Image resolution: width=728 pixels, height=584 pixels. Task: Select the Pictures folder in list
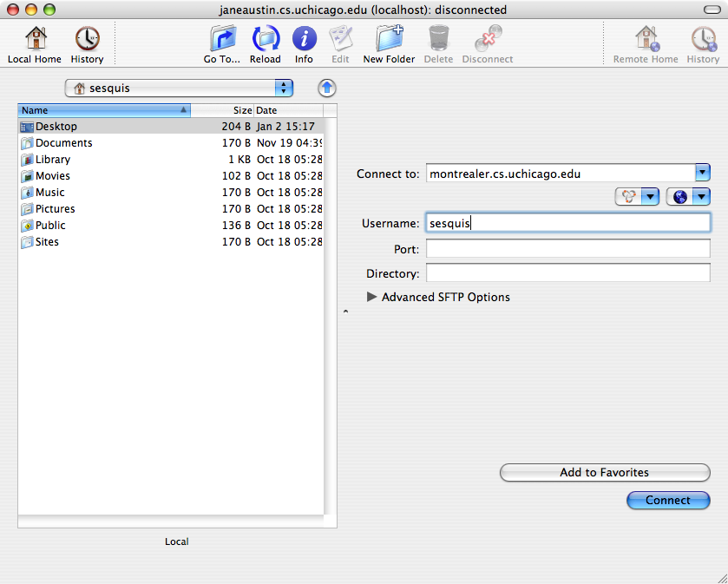55,209
